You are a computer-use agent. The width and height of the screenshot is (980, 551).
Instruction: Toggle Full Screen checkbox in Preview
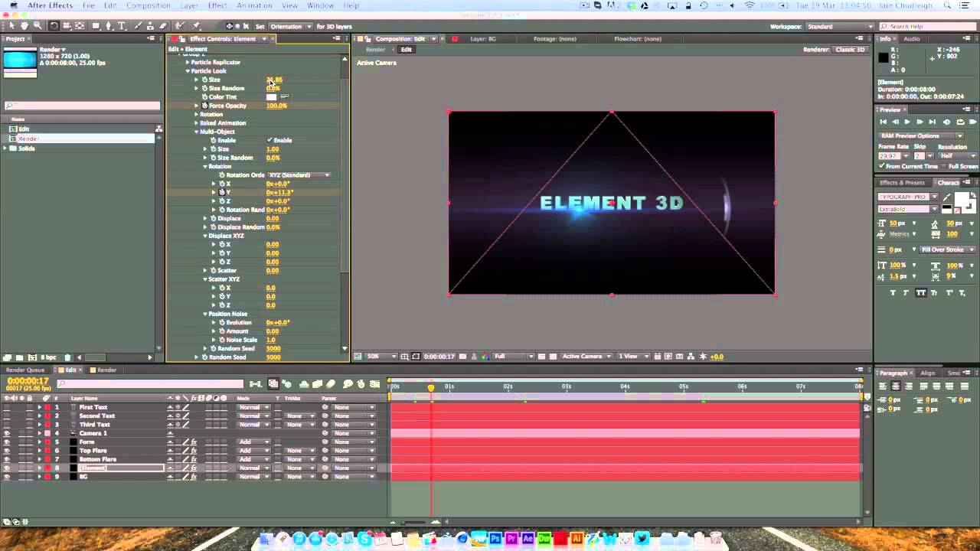[x=944, y=166]
